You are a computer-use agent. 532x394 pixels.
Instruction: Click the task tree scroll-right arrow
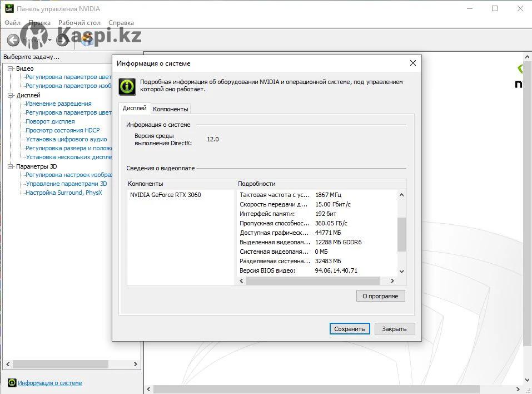click(136, 364)
